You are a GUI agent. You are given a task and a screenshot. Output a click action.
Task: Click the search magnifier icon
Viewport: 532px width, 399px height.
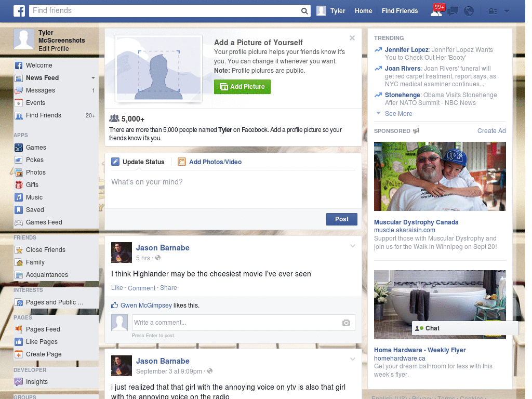click(x=304, y=11)
